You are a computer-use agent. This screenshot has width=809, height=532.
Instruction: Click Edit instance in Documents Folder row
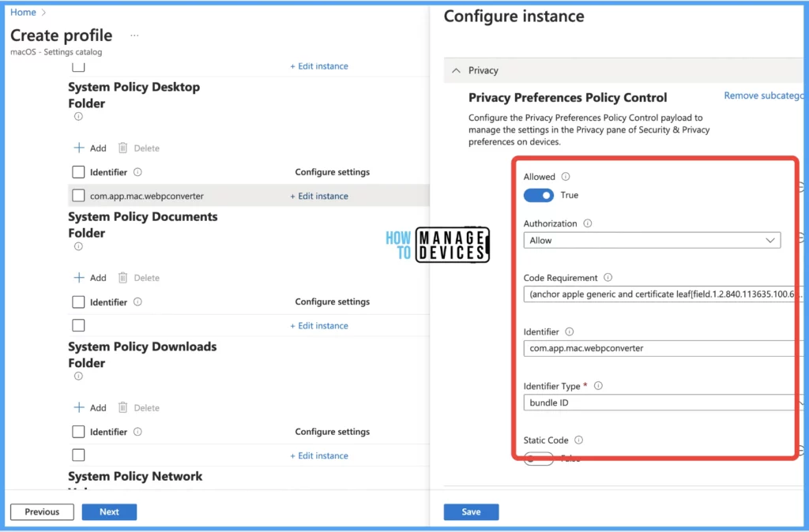[x=319, y=326]
